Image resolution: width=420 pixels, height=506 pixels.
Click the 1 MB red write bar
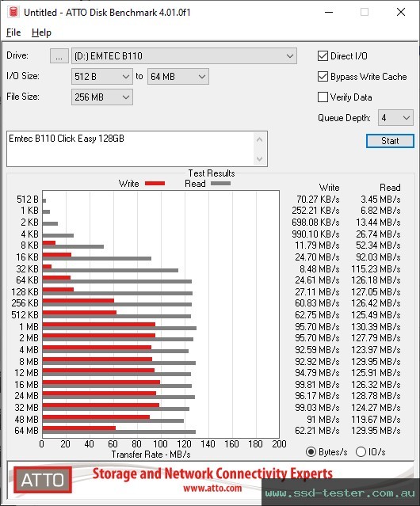click(x=99, y=324)
